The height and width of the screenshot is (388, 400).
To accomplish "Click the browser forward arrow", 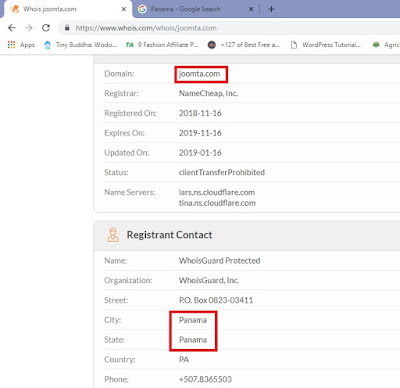I will click(x=29, y=28).
